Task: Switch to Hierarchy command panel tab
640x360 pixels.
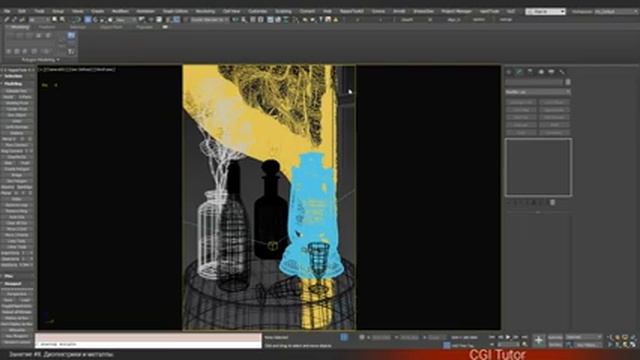Action: point(530,72)
